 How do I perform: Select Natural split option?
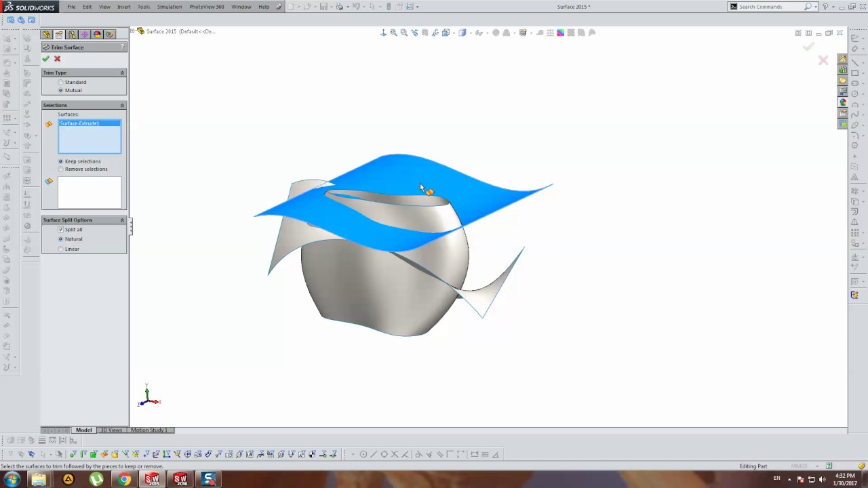tap(61, 239)
